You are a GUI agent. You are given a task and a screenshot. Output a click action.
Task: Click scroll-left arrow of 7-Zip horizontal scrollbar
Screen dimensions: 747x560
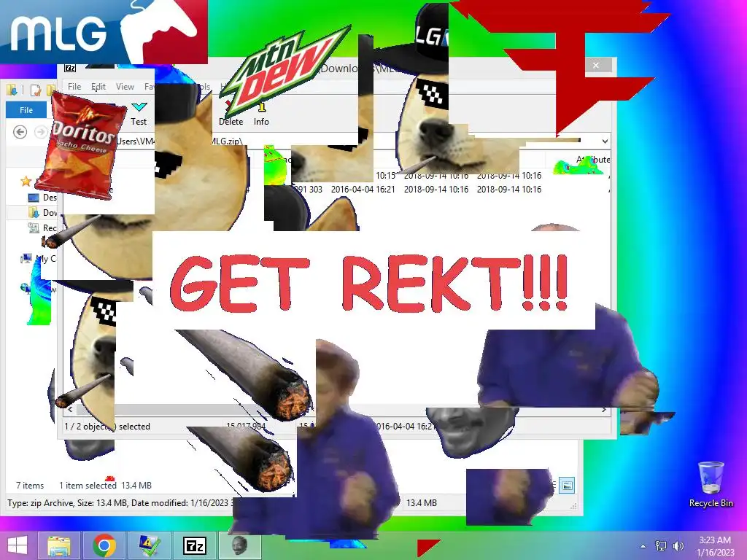coord(70,410)
